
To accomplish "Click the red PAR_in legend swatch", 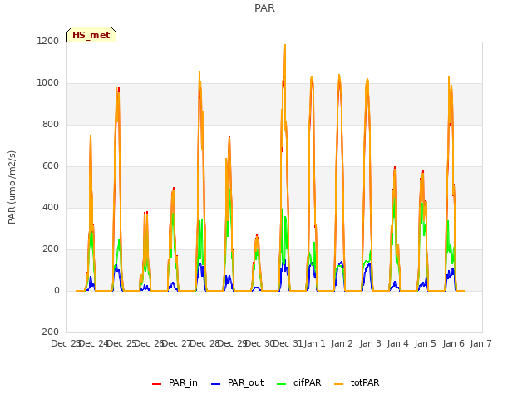I will [157, 384].
